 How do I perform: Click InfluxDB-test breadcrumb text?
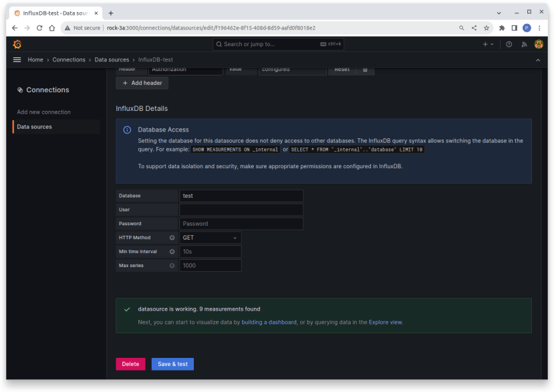tap(156, 59)
